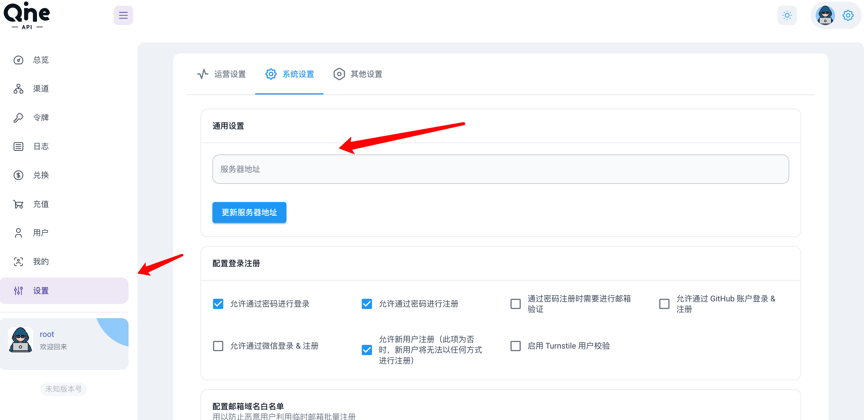Click the 更新服务器地址 button

tap(249, 212)
